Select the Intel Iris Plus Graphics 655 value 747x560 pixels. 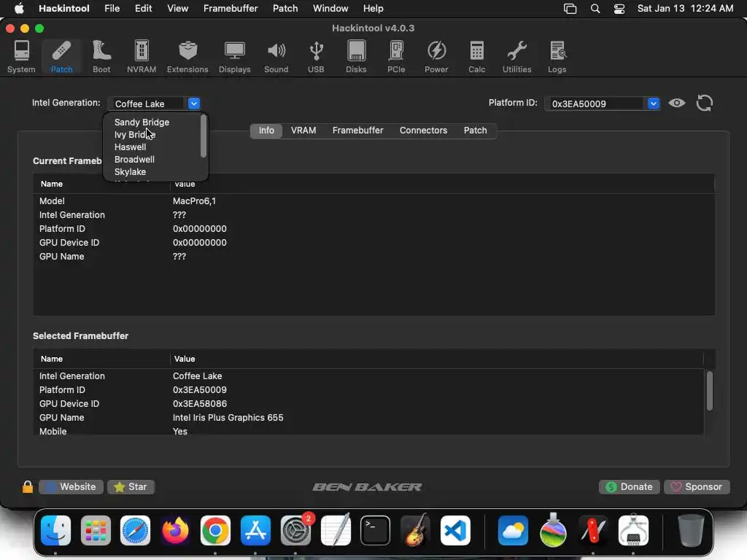228,417
